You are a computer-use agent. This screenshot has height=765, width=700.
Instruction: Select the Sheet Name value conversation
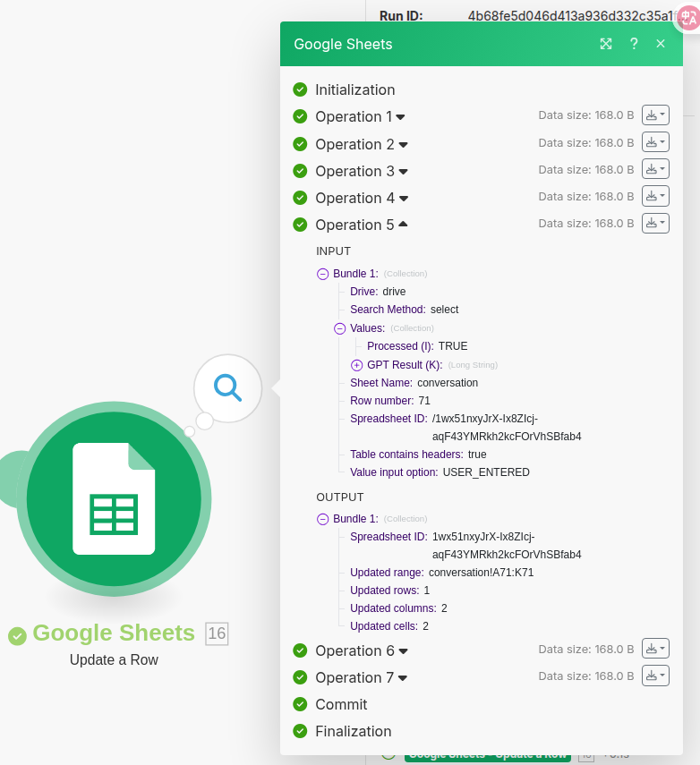[x=448, y=383]
